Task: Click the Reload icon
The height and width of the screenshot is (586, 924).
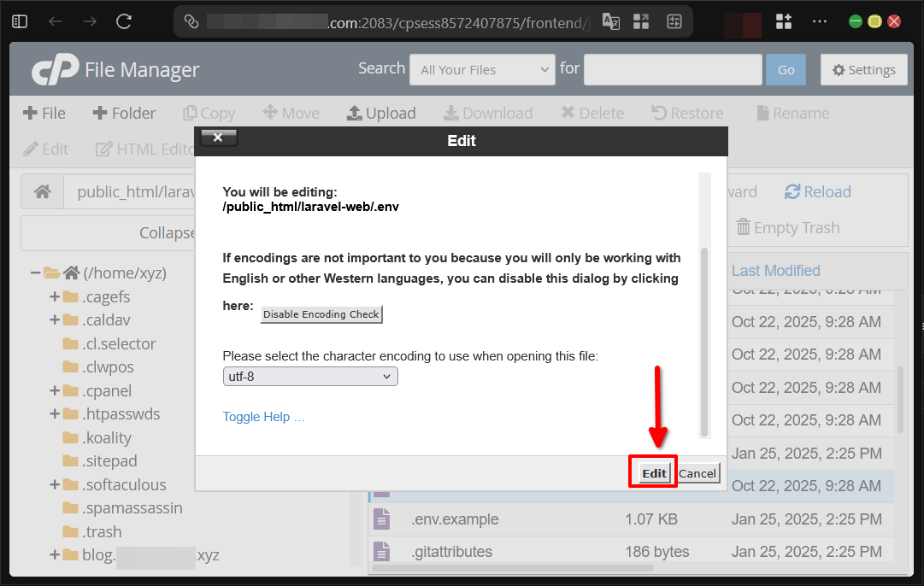Action: pyautogui.click(x=817, y=191)
